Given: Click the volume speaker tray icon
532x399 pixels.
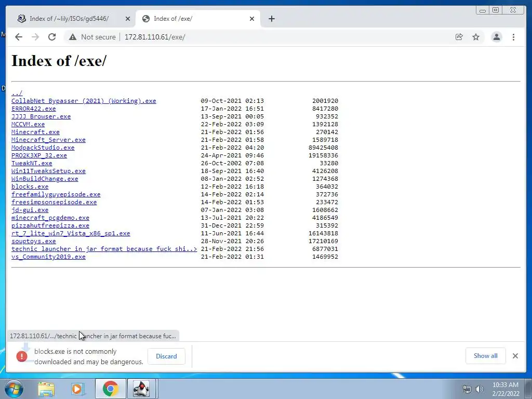Looking at the screenshot, I should pos(480,389).
